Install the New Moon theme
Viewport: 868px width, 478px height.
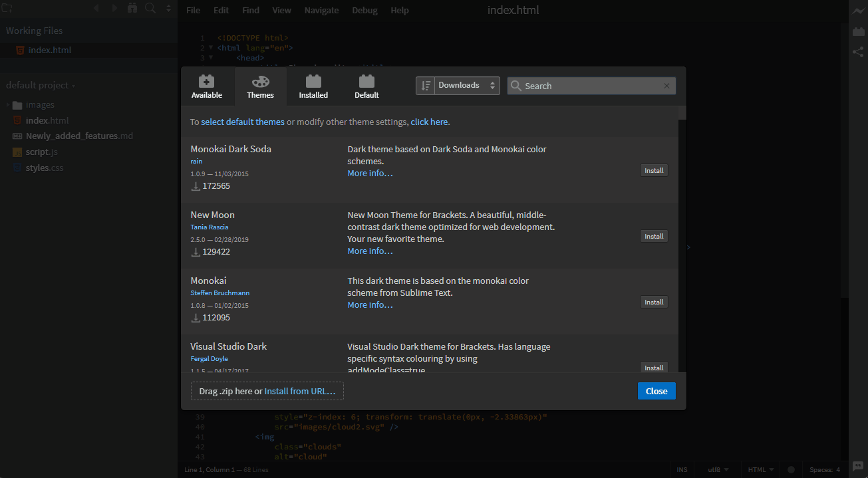click(654, 236)
